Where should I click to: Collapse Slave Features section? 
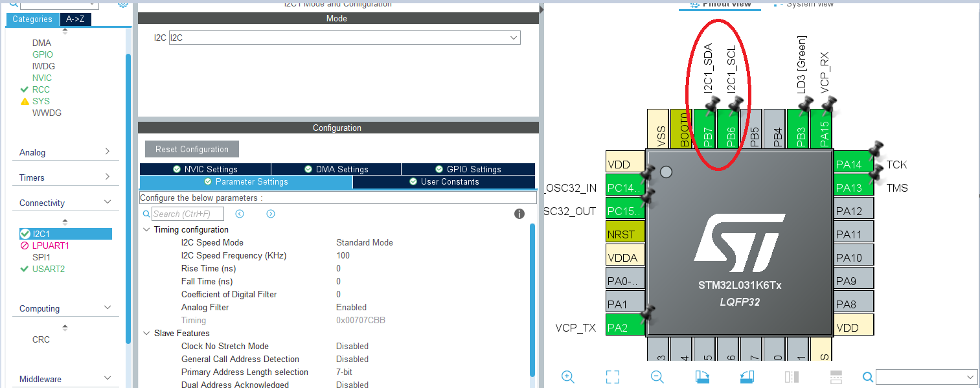tap(145, 333)
